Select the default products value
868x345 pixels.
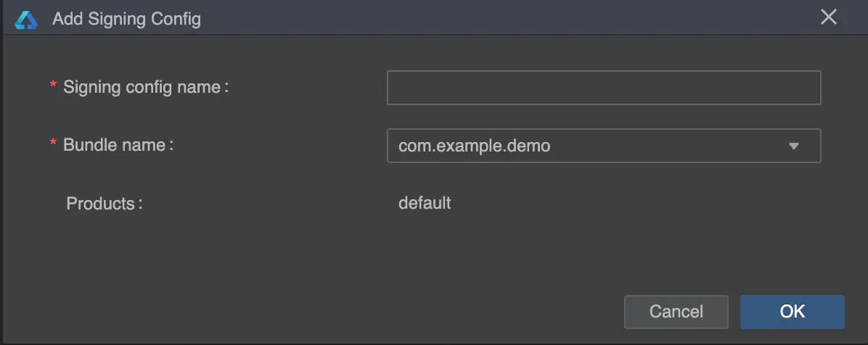[425, 203]
